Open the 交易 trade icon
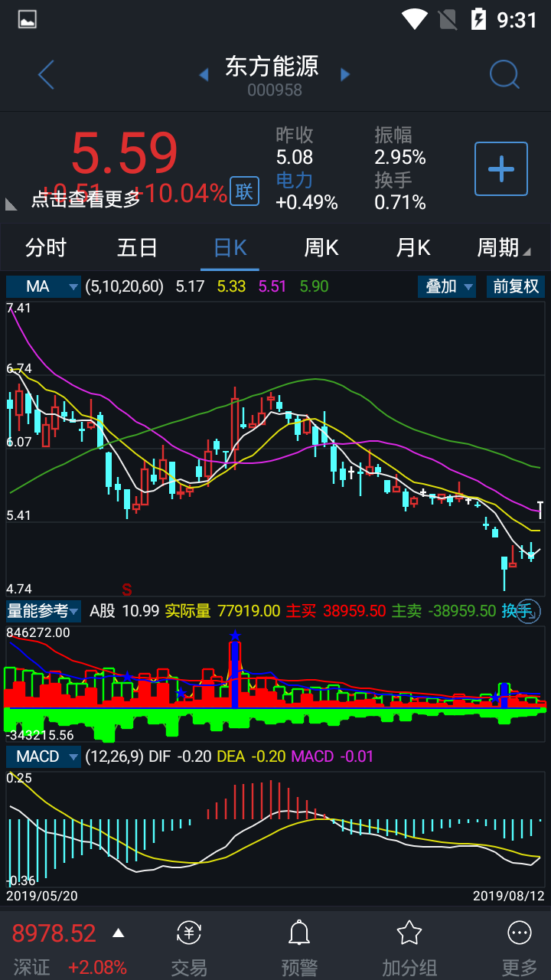The width and height of the screenshot is (551, 980). click(x=189, y=933)
